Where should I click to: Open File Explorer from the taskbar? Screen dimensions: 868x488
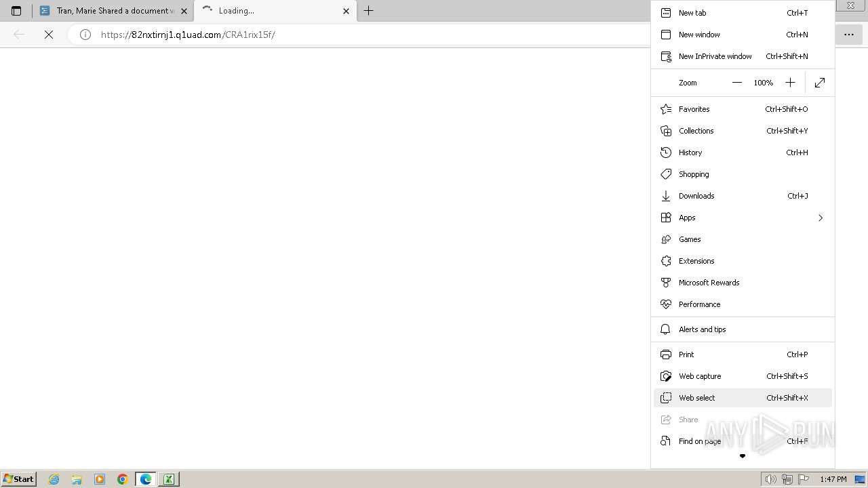(77, 479)
